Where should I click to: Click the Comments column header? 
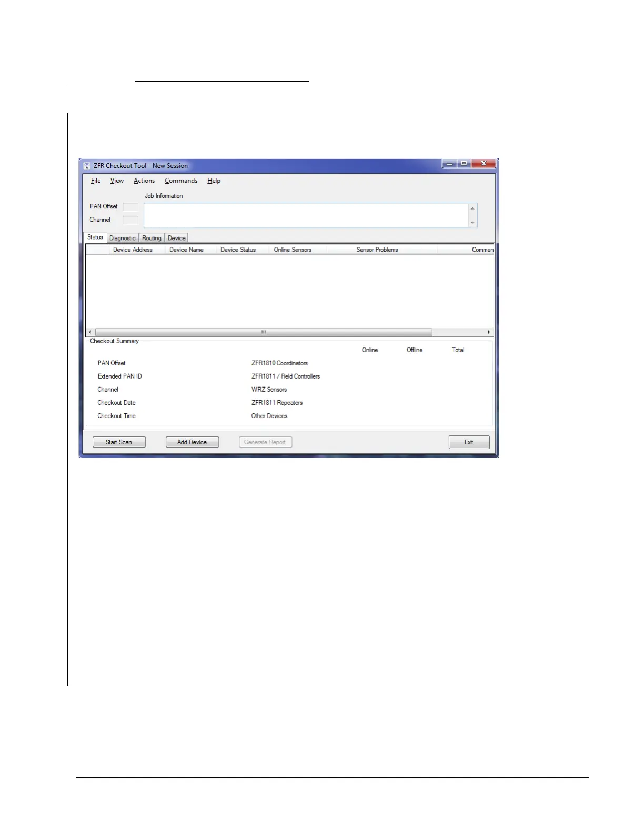pos(466,250)
